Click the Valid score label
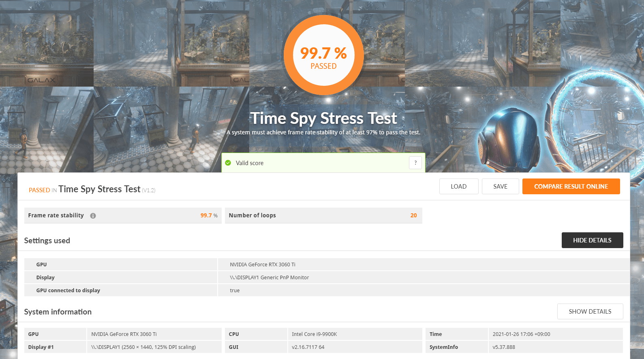The image size is (644, 359). coord(250,163)
